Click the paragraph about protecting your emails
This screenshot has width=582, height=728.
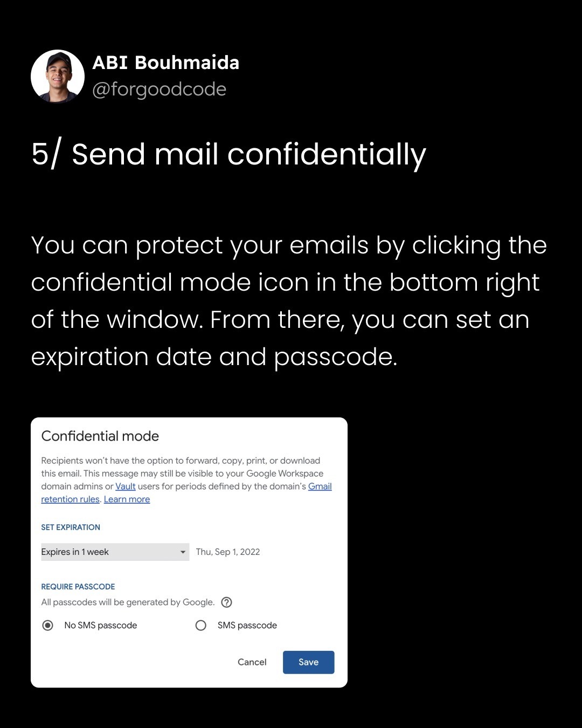289,301
